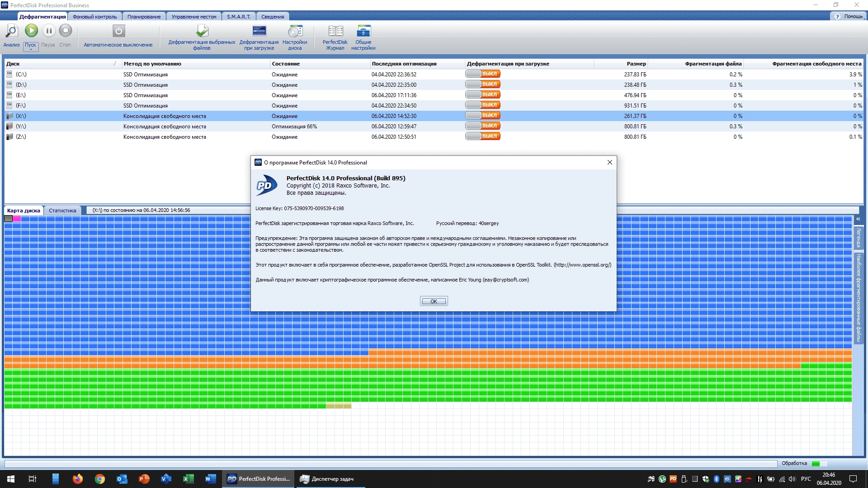Switch to Сведения tab

tap(273, 17)
